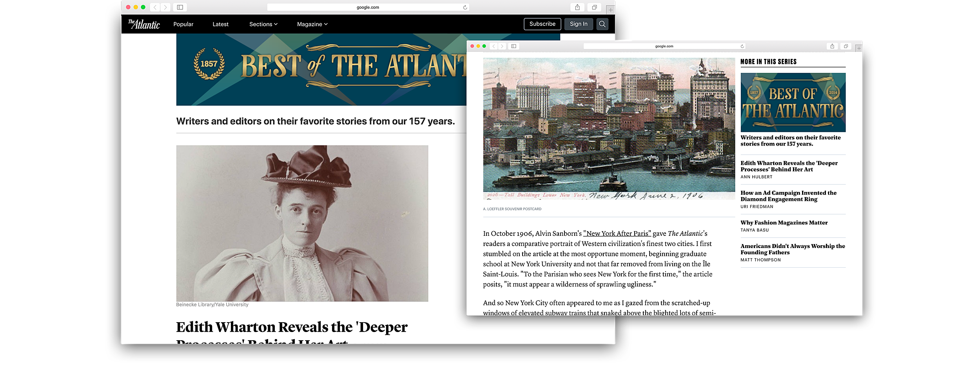Select the Latest menu item
Viewport: 980px width, 374px height.
[220, 24]
